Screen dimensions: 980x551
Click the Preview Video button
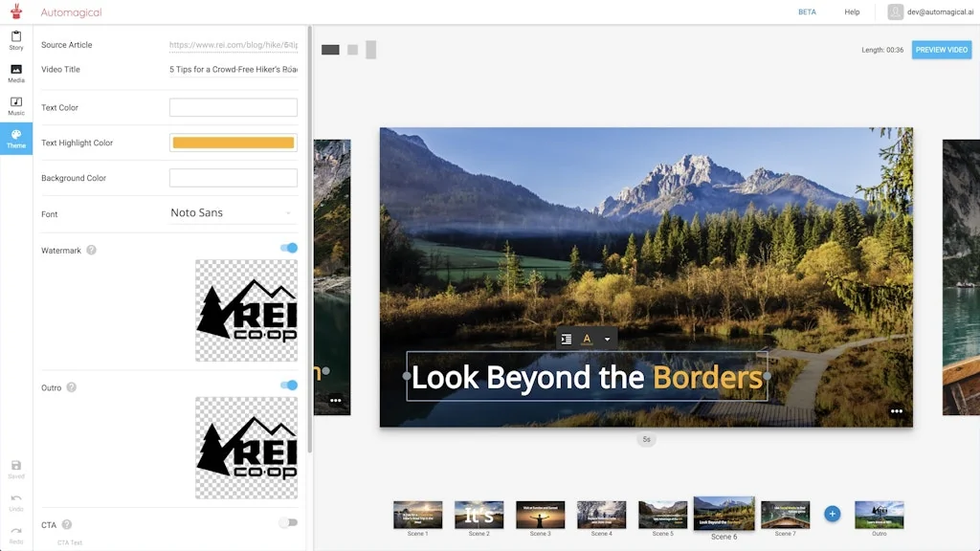pos(941,50)
